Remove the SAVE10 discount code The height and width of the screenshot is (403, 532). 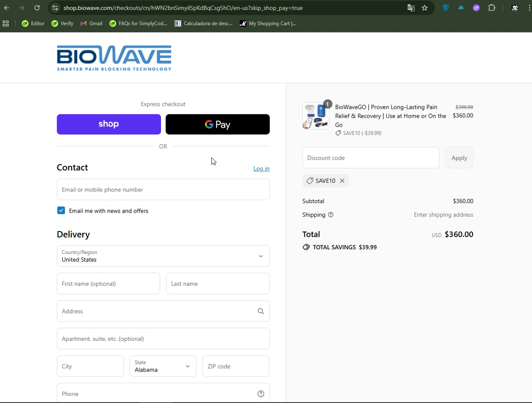pos(342,181)
